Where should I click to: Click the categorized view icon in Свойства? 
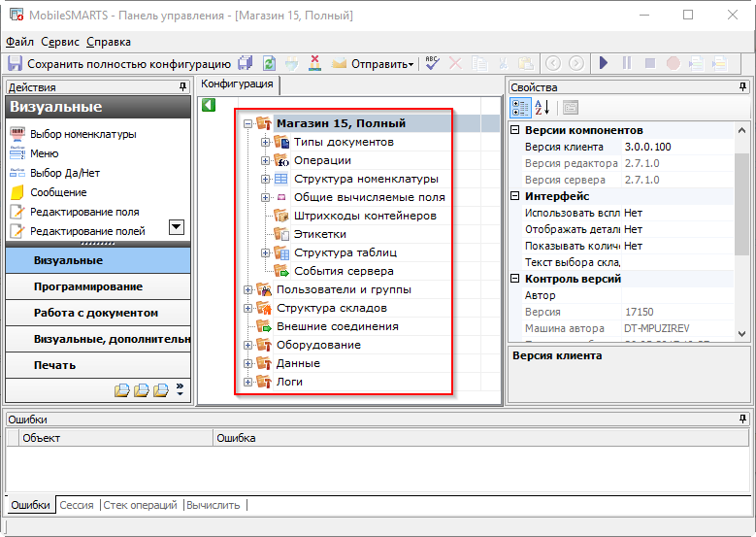point(520,108)
